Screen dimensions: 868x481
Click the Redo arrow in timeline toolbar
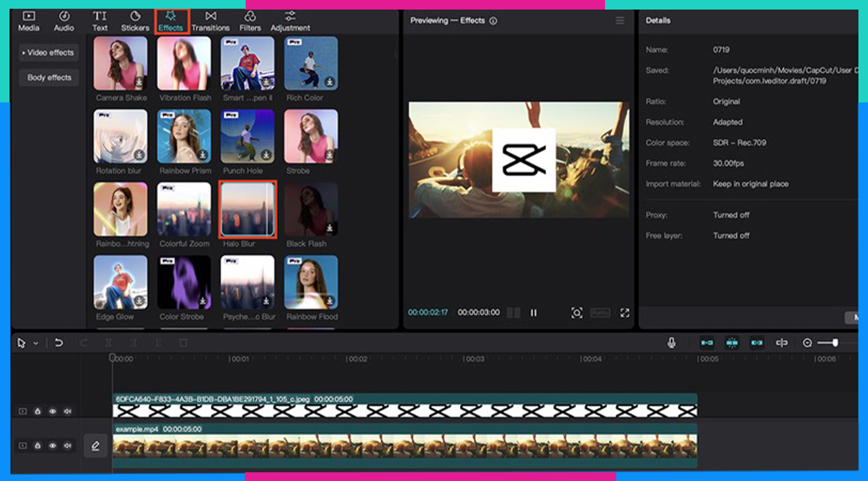83,343
